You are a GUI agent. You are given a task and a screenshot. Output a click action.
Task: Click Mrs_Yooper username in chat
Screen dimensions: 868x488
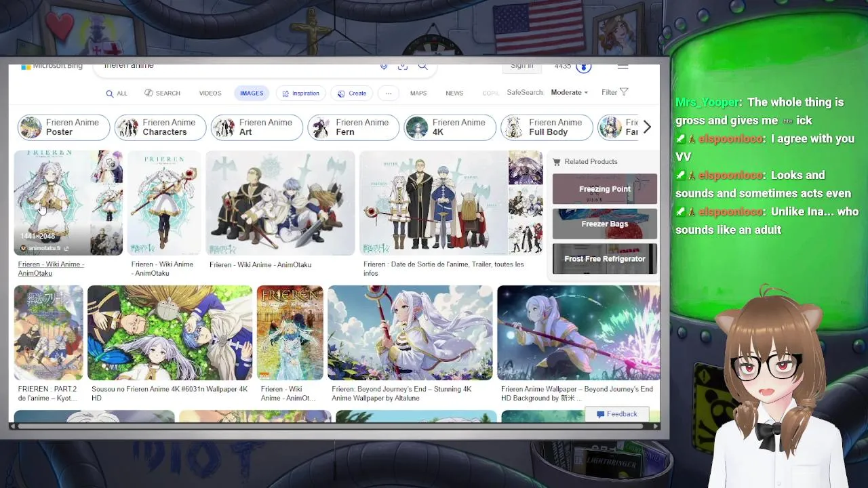707,102
